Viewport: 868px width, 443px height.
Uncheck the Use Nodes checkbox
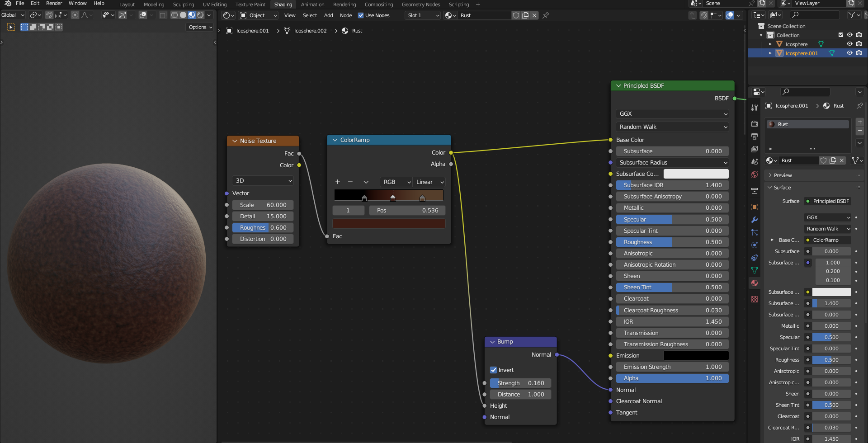(x=361, y=15)
